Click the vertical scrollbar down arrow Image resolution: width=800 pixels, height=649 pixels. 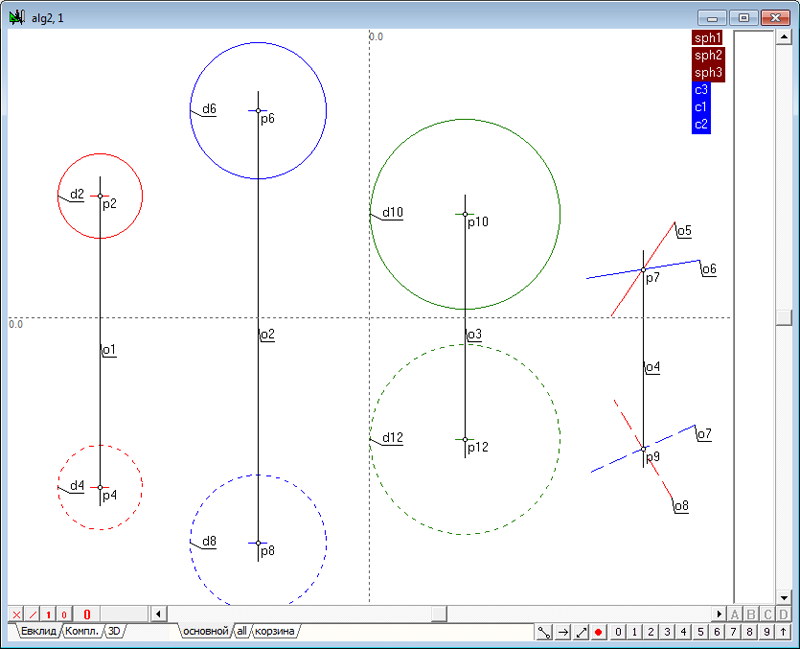783,597
